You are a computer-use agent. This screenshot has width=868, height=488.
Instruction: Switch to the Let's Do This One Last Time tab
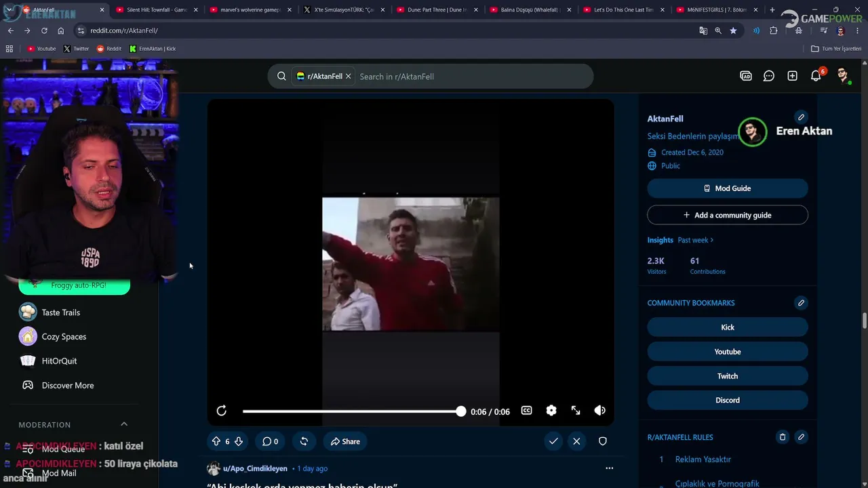point(624,10)
